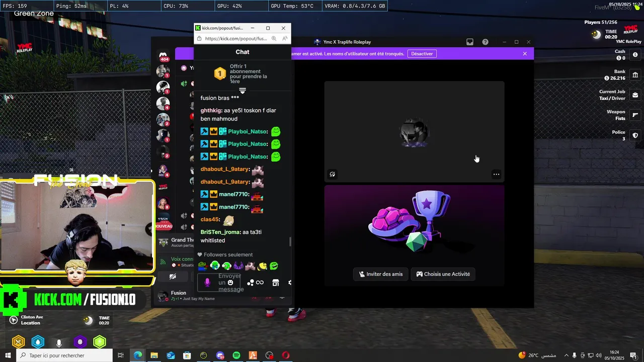This screenshot has height=362, width=644.
Task: Open File Explorer from the taskbar
Action: 154,355
